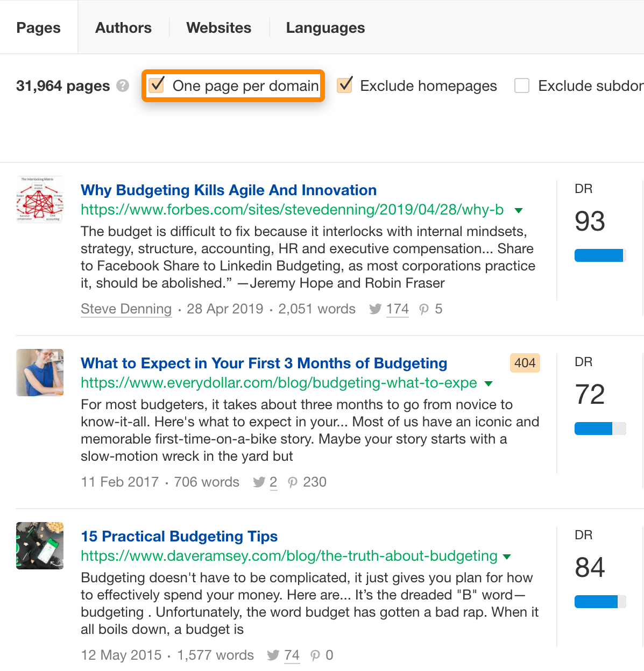Click Pinterest icon on Dave Ramsey result
This screenshot has width=644, height=671.
(315, 655)
